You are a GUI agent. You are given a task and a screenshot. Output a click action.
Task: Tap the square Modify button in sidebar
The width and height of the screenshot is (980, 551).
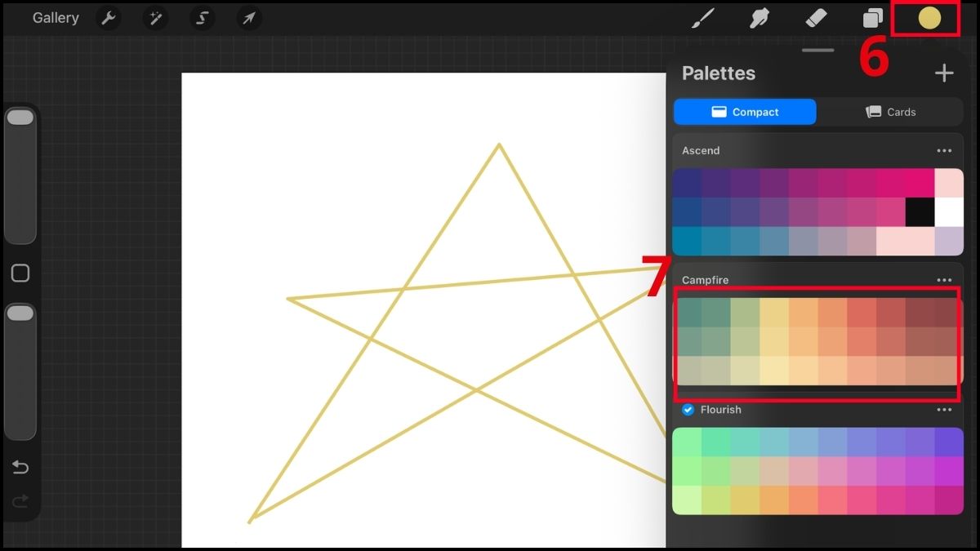pyautogui.click(x=20, y=273)
